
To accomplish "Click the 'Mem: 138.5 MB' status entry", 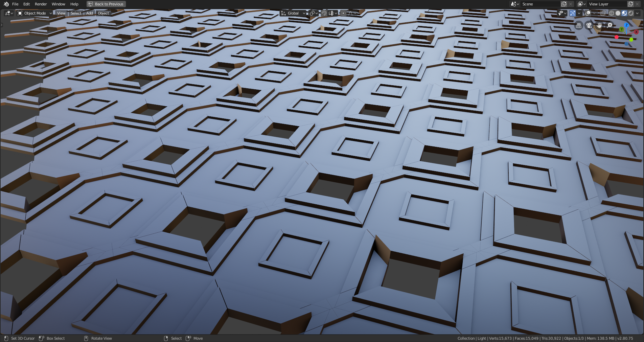I will pos(600,338).
